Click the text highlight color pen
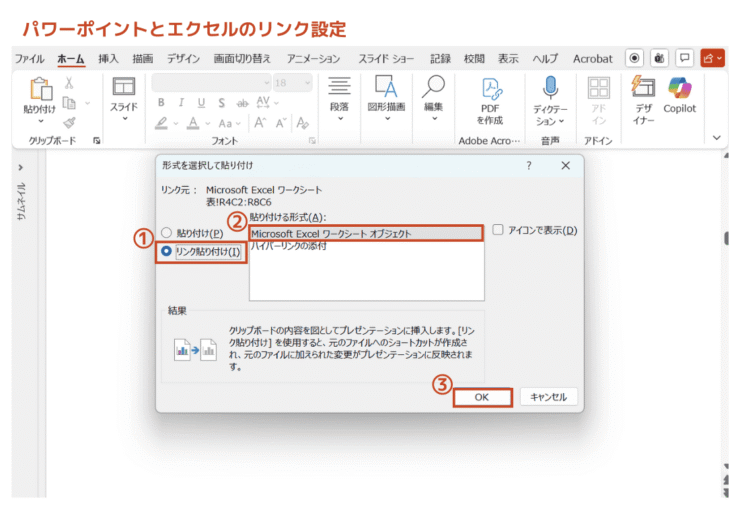Image resolution: width=740 pixels, height=505 pixels. coord(161,123)
